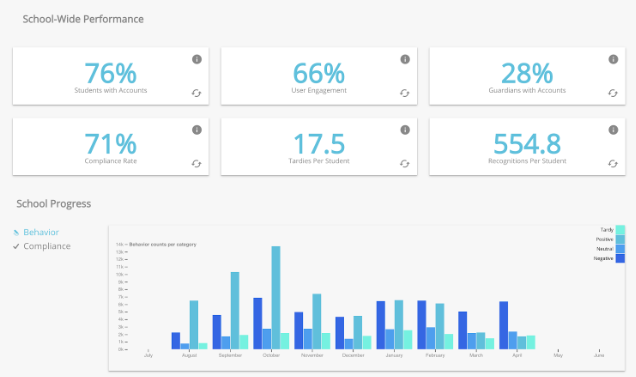This screenshot has width=636, height=377.
Task: Click info icon on Students with Accounts card
Action: 197,59
